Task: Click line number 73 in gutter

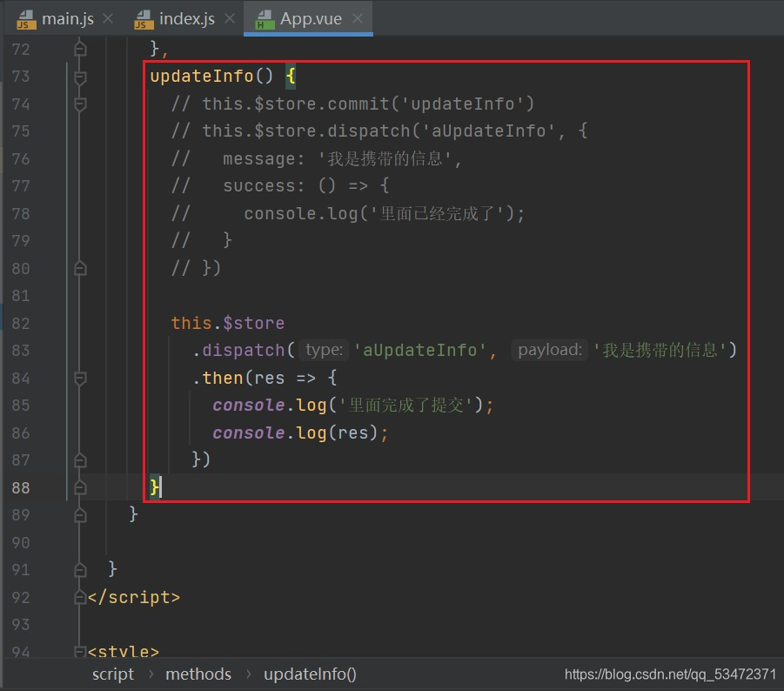Action: click(x=21, y=77)
